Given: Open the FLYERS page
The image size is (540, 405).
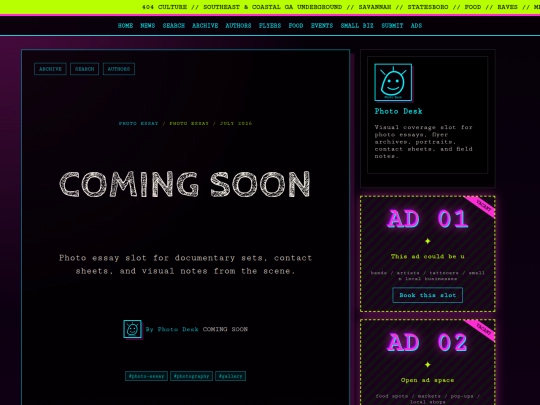Looking at the screenshot, I should tap(270, 25).
